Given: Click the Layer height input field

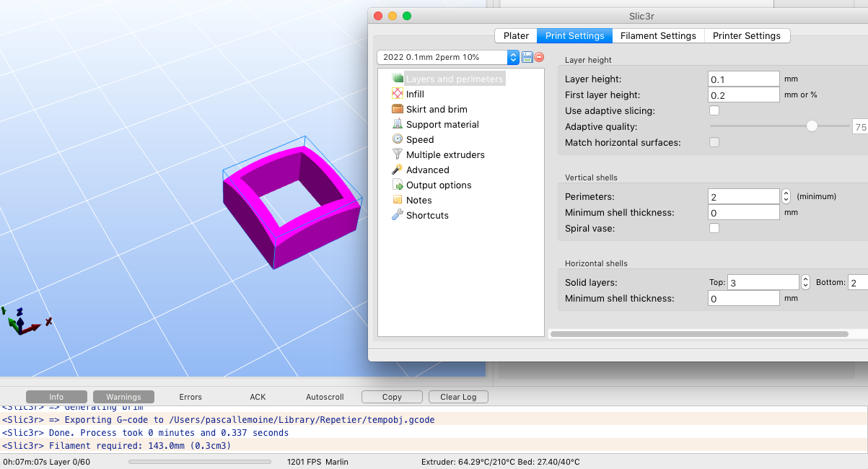Looking at the screenshot, I should click(744, 79).
